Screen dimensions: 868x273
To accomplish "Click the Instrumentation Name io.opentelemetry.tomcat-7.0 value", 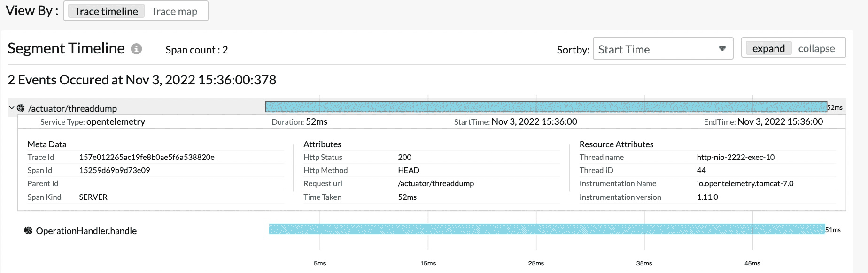I will (745, 183).
